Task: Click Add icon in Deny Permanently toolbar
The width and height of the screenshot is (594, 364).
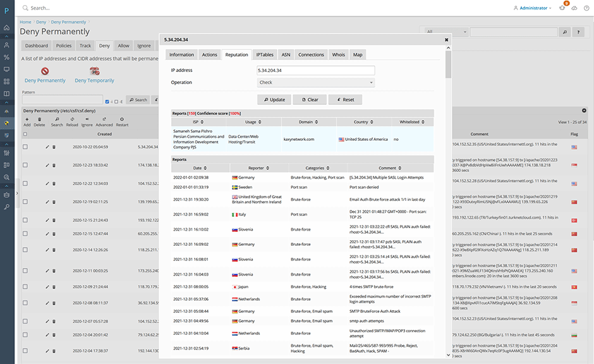Action: [27, 119]
